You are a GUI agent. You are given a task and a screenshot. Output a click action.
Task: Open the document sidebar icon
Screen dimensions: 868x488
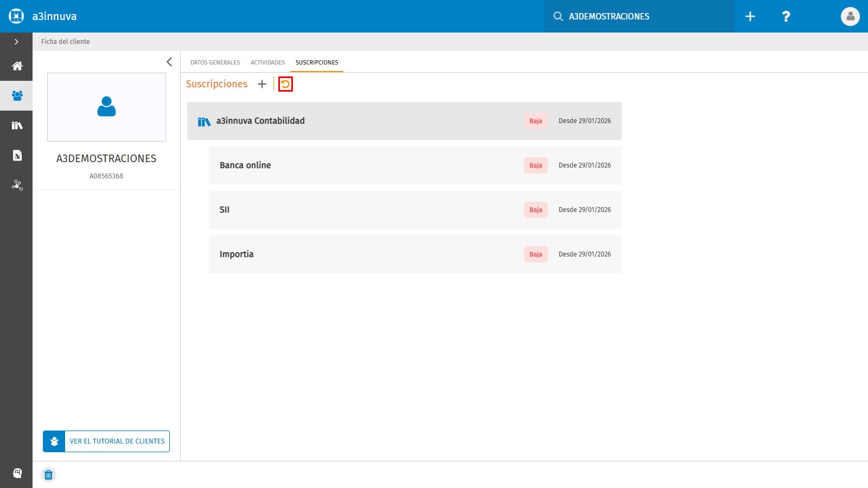click(x=17, y=156)
